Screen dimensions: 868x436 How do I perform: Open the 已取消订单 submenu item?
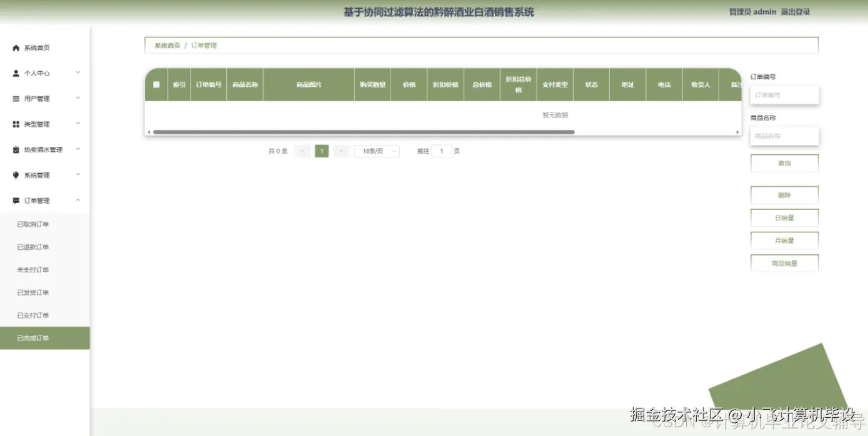[44, 224]
